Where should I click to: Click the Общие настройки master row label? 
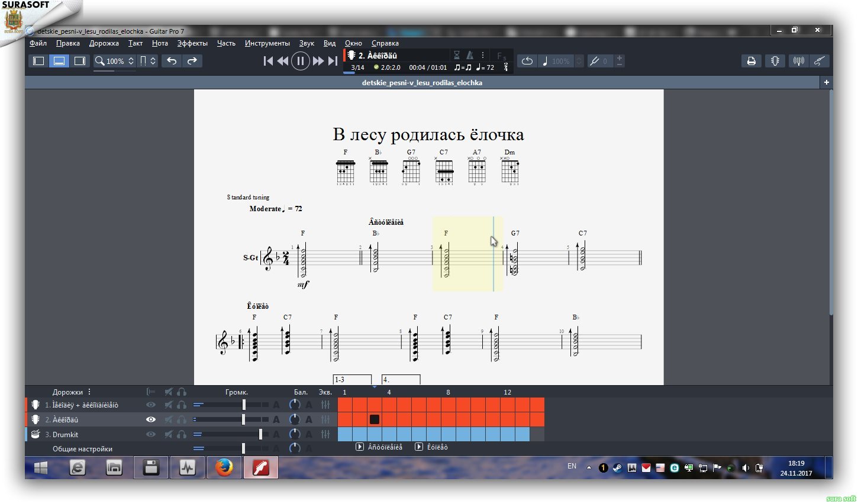[x=82, y=449]
